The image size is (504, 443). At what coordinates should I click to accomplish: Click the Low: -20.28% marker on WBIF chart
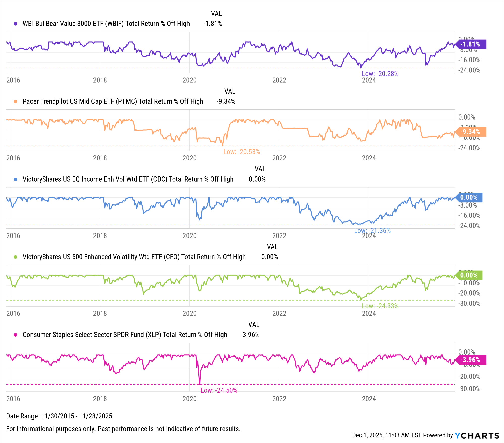pyautogui.click(x=380, y=74)
